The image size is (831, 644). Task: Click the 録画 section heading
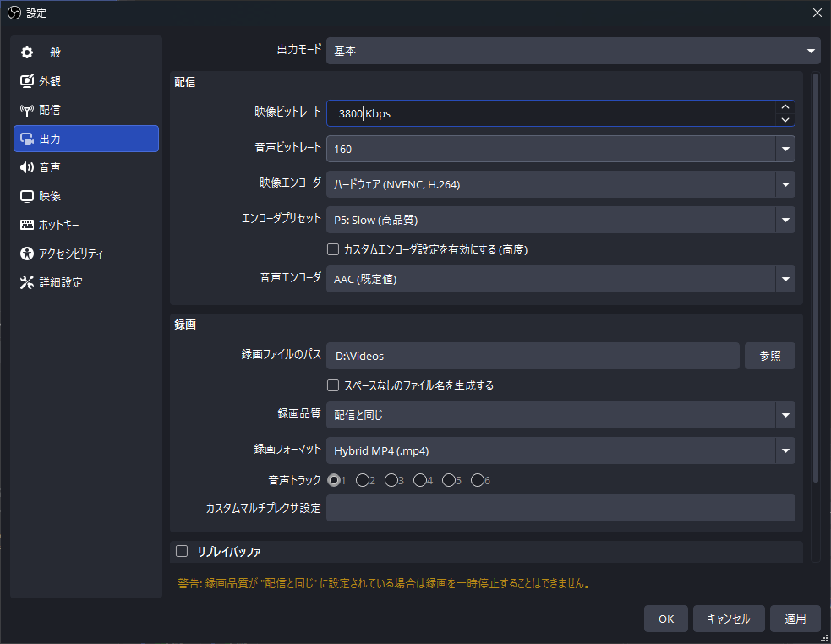[185, 325]
